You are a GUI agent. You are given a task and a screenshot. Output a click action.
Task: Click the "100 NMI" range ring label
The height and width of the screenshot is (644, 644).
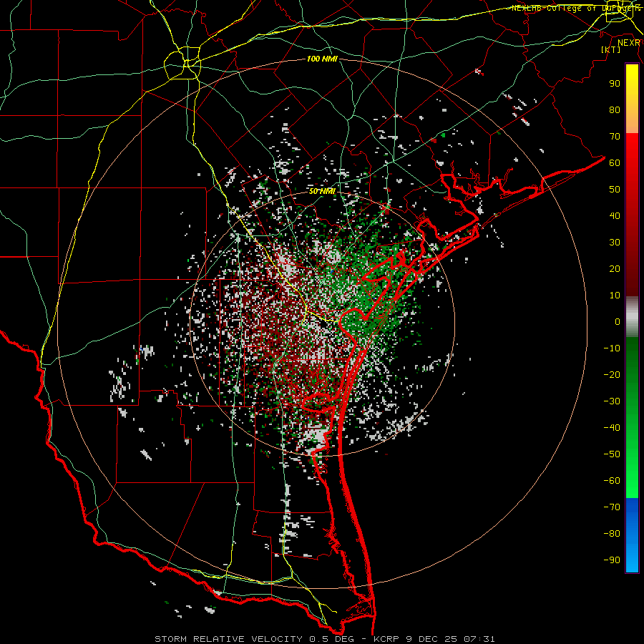[322, 59]
